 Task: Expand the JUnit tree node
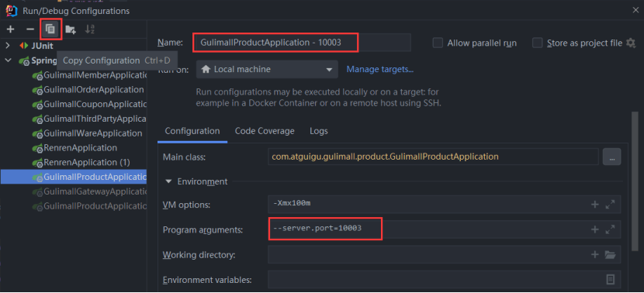(8, 46)
